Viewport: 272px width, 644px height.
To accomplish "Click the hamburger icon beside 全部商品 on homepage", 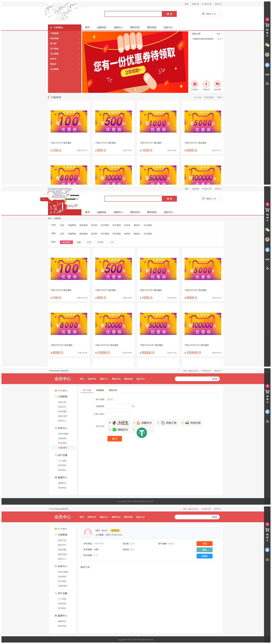I will (x=51, y=28).
